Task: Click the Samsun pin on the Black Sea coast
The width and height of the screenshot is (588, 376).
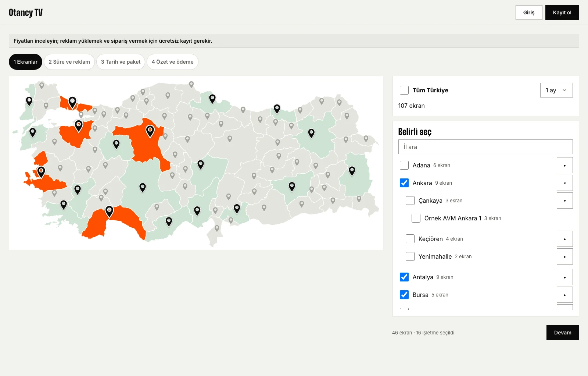Action: coord(212,99)
